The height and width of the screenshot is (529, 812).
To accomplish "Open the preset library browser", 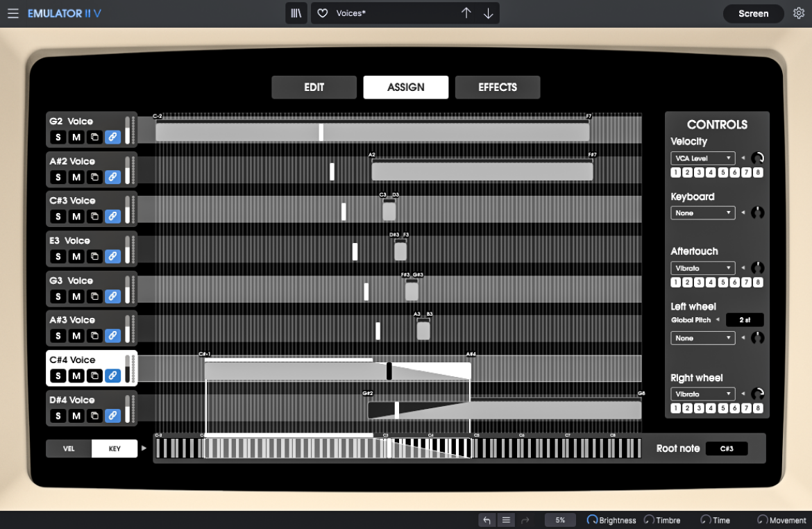I will (296, 13).
